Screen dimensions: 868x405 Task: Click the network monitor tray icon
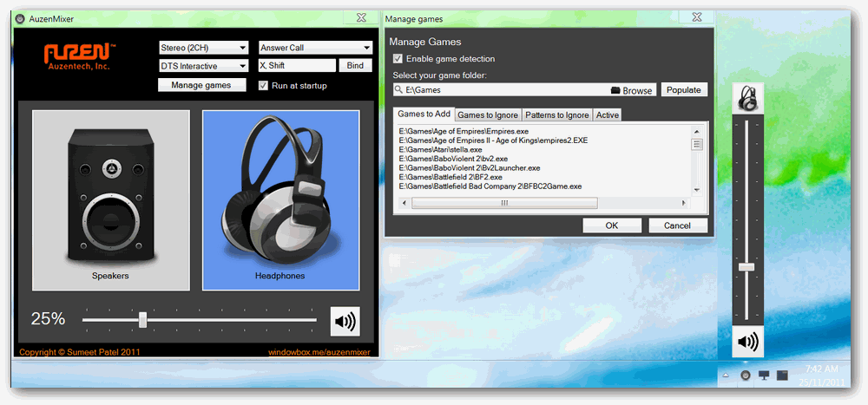coord(764,376)
